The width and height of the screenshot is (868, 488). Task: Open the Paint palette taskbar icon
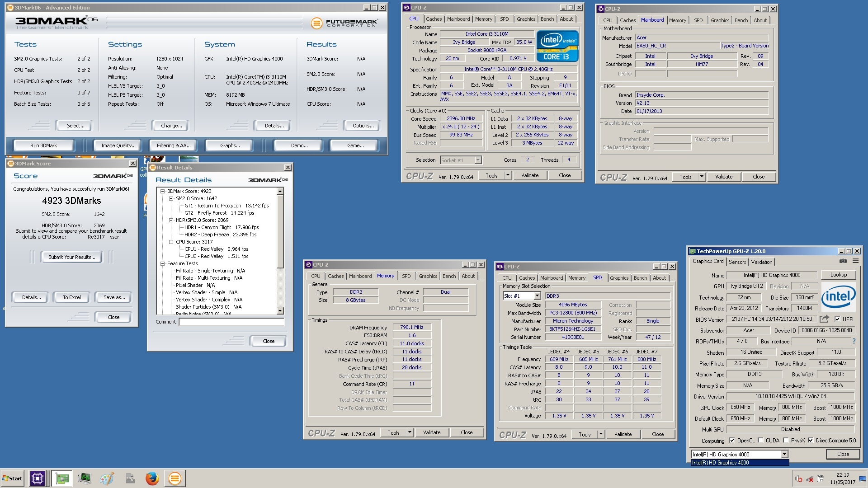(x=107, y=478)
